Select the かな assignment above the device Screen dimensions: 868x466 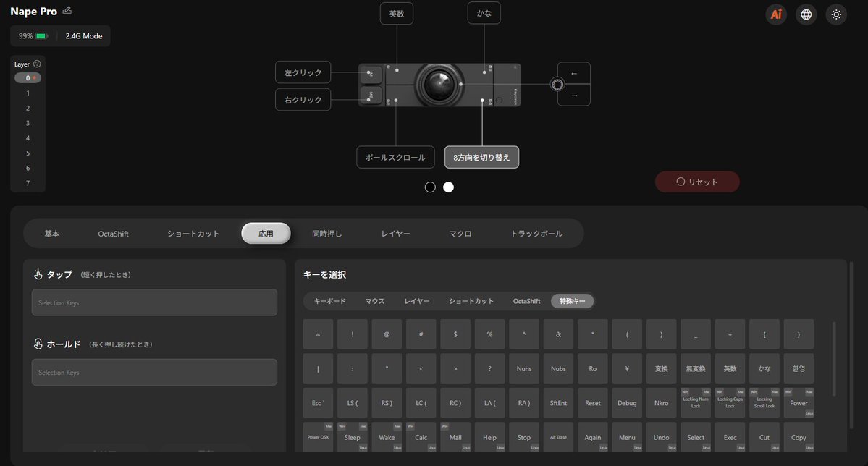484,13
